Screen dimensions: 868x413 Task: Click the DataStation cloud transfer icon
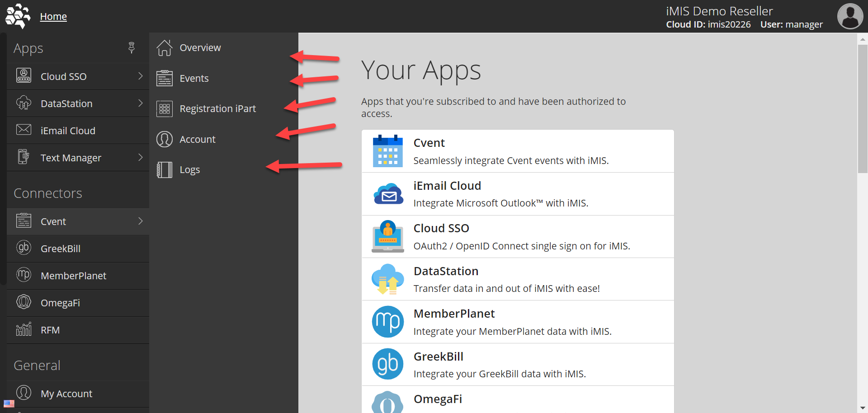pyautogui.click(x=24, y=103)
